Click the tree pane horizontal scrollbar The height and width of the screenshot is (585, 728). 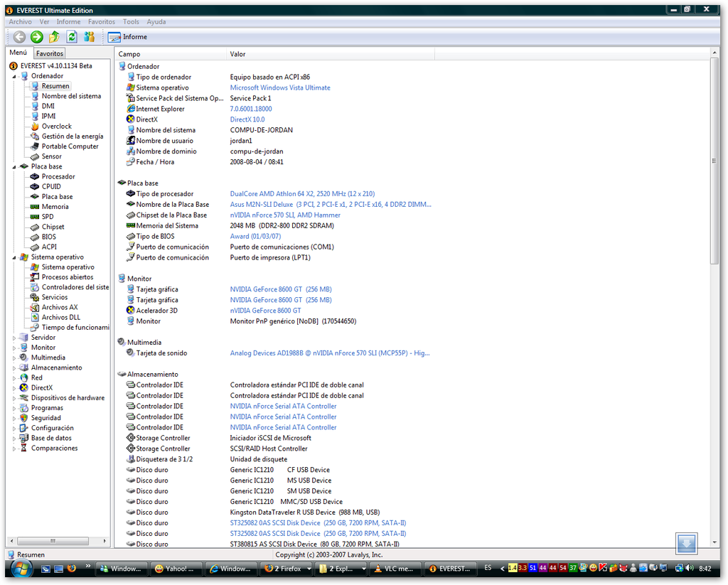tap(53, 542)
